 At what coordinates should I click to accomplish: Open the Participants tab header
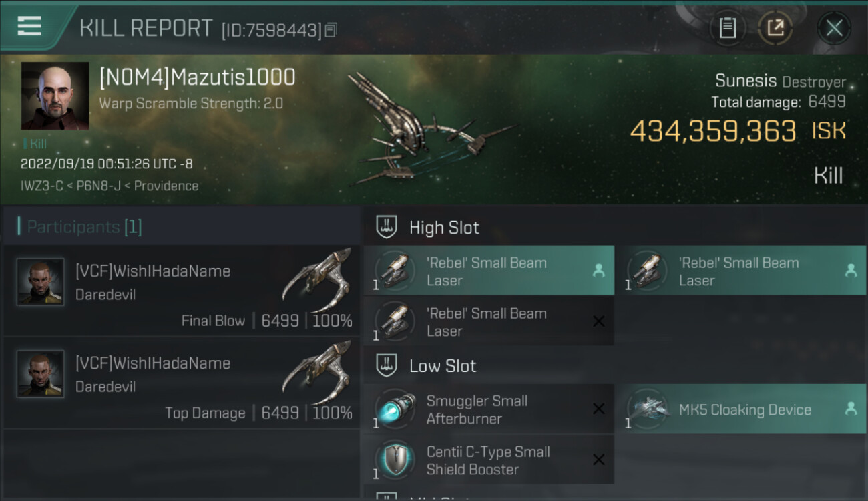(x=79, y=227)
